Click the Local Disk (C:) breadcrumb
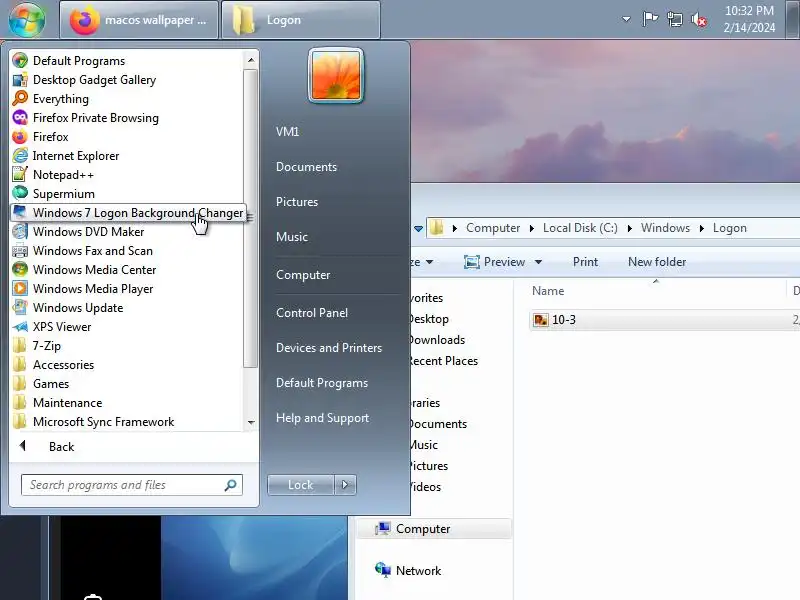This screenshot has height=600, width=800. click(580, 228)
